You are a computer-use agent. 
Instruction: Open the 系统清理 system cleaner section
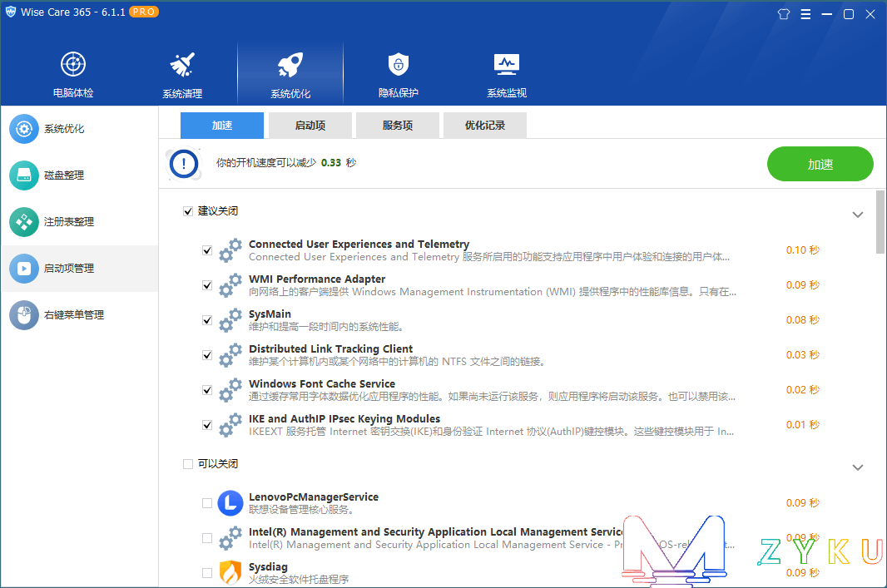click(182, 74)
